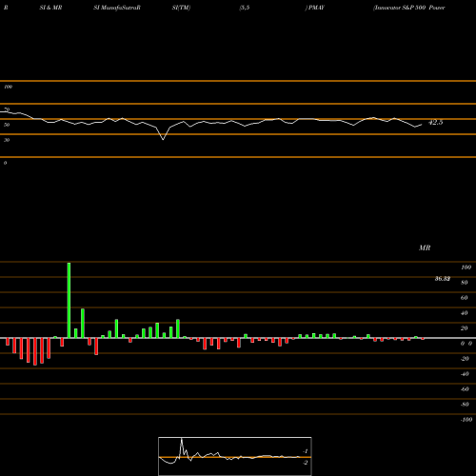The height and width of the screenshot is (476, 476).
Task: Click the tallest green MR histogram bar
Action: pos(69,300)
